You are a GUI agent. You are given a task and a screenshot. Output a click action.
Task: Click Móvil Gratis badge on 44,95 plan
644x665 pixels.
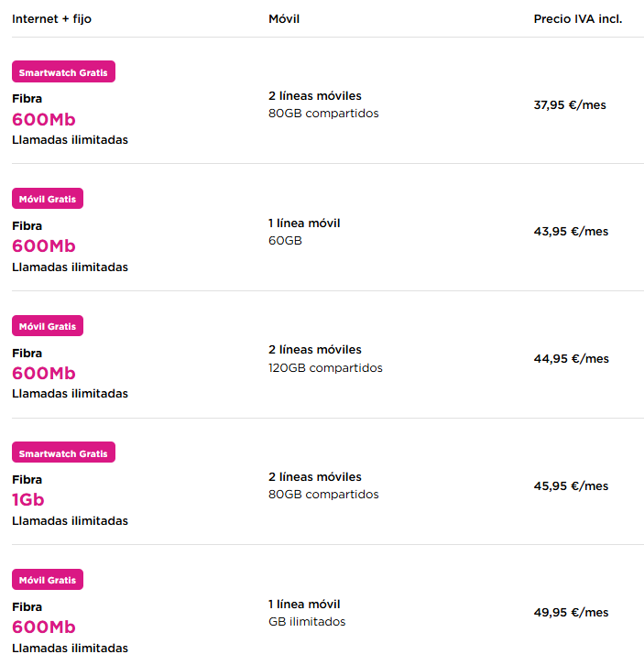click(x=48, y=326)
